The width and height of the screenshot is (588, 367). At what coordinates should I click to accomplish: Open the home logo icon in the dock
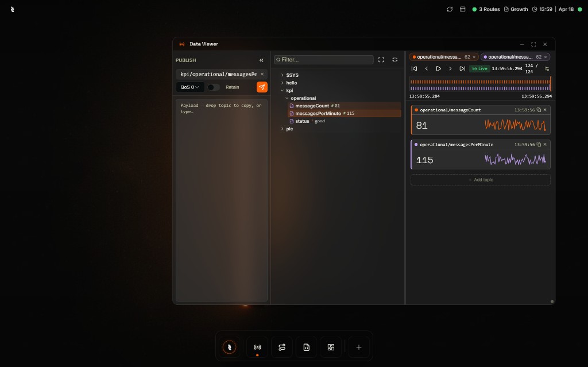tap(230, 347)
